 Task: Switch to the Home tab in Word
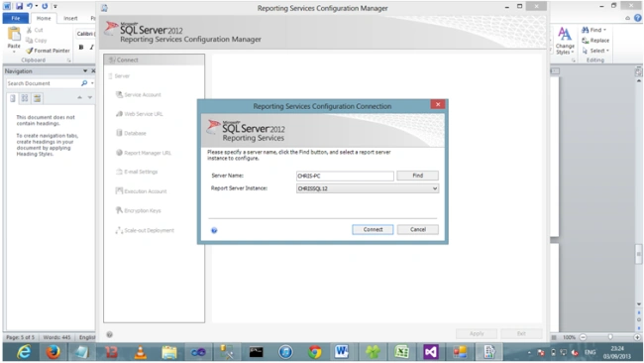(44, 18)
